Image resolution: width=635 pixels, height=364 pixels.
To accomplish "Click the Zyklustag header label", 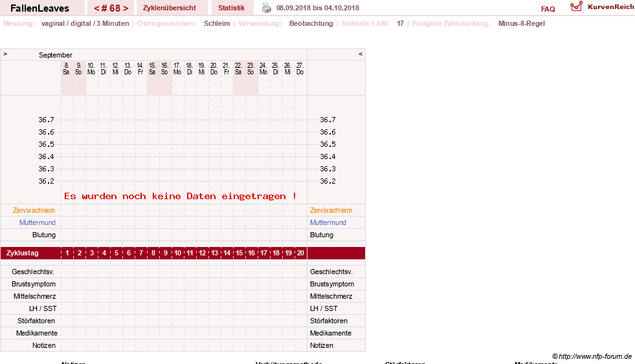I will [22, 253].
